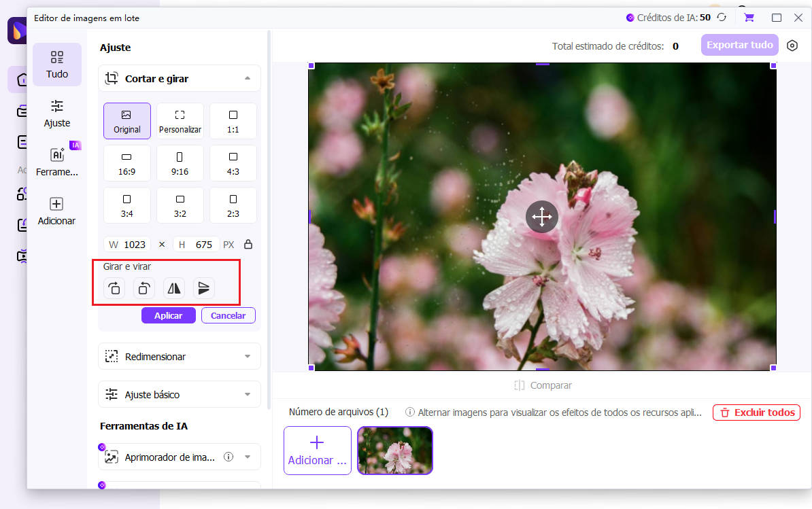Viewport: 812px width, 509px height.
Task: Rotate image 90 degrees clockwise
Action: tap(114, 288)
